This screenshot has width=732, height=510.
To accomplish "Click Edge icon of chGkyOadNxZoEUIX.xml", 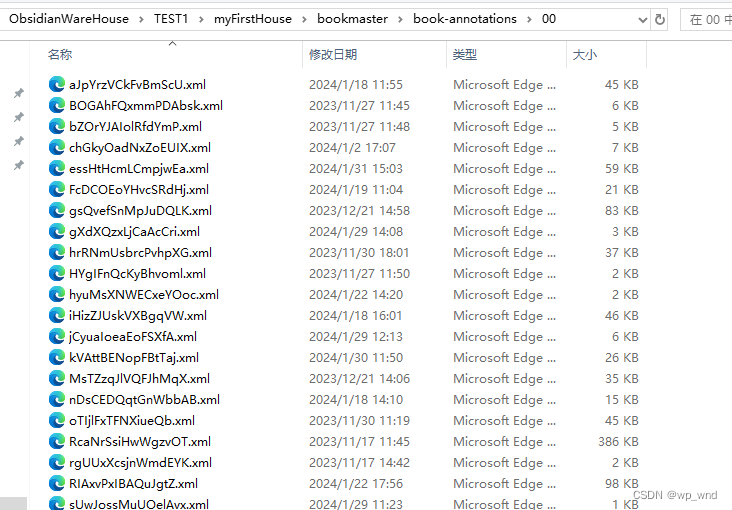I will 56,148.
